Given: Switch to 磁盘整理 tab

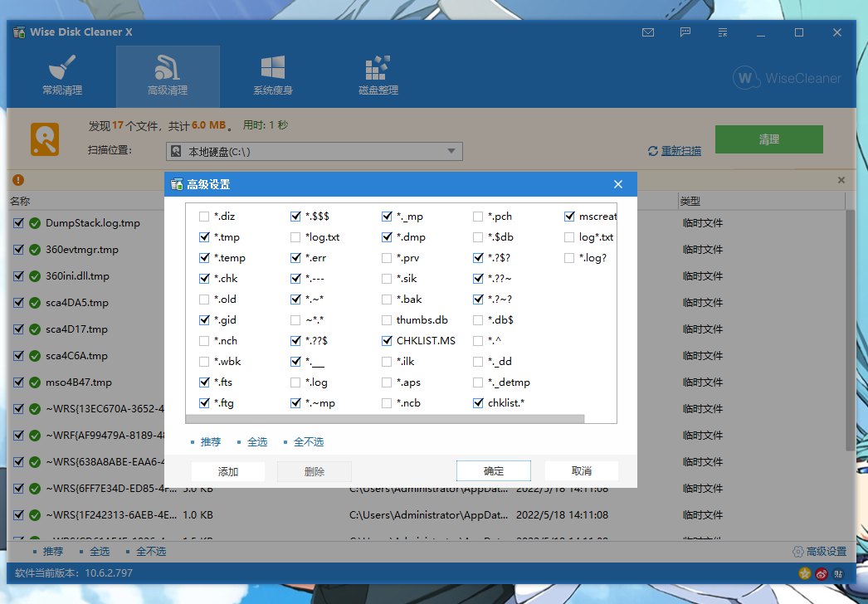Looking at the screenshot, I should point(378,75).
